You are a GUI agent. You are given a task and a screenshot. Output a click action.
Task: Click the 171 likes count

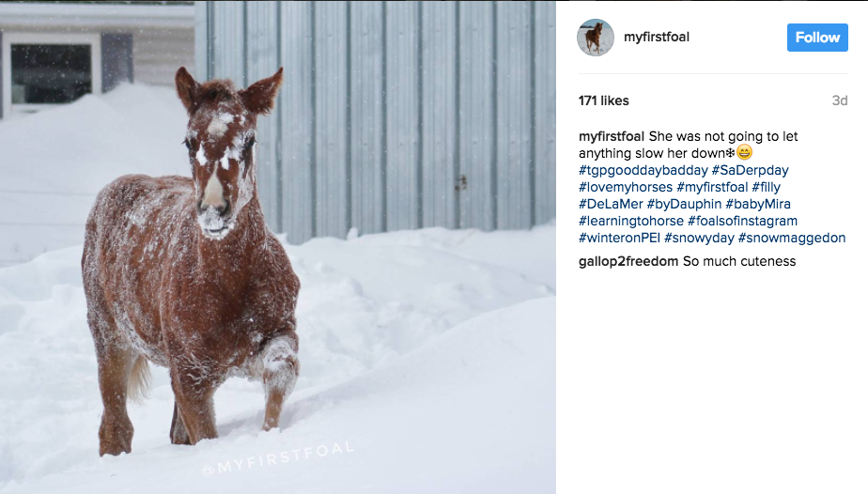604,100
